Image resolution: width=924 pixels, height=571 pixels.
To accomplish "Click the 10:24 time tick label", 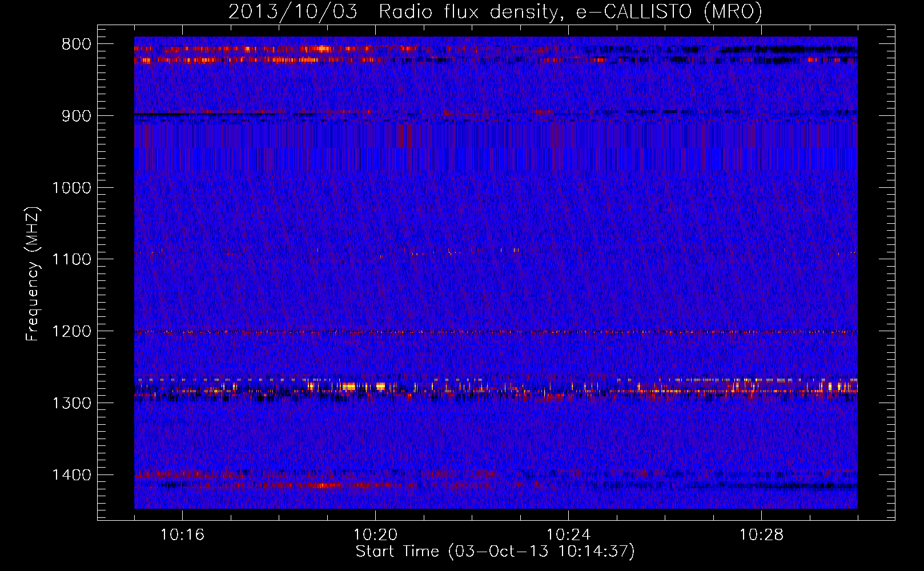I will coord(568,535).
